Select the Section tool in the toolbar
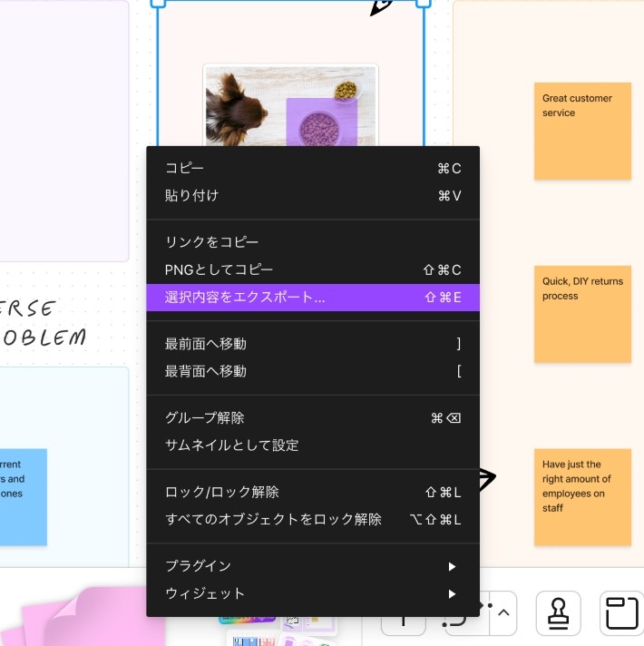Viewport: 644px width, 646px height. tap(621, 613)
